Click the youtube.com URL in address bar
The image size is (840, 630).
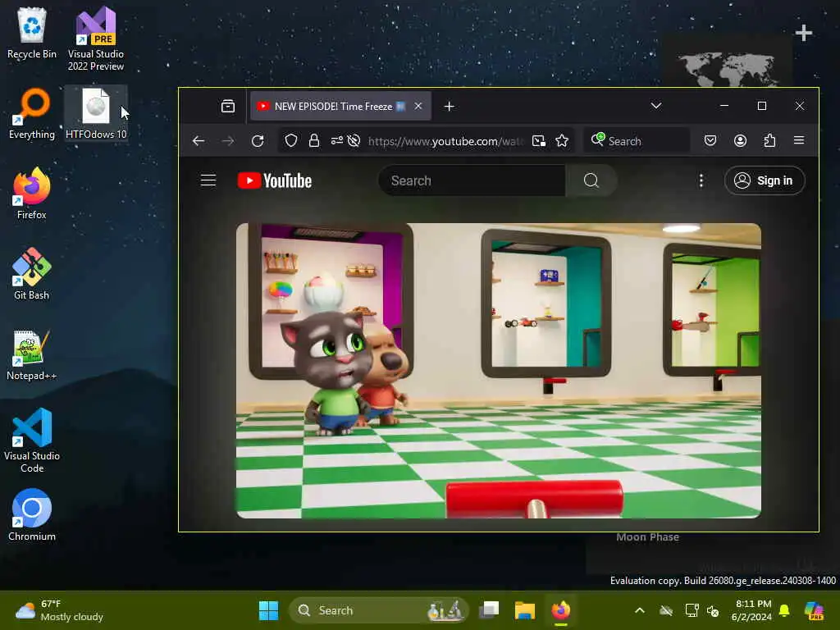pyautogui.click(x=445, y=141)
